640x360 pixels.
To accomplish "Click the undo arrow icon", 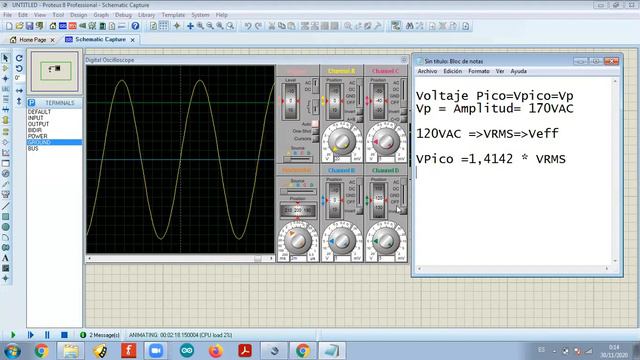I will coord(248,26).
